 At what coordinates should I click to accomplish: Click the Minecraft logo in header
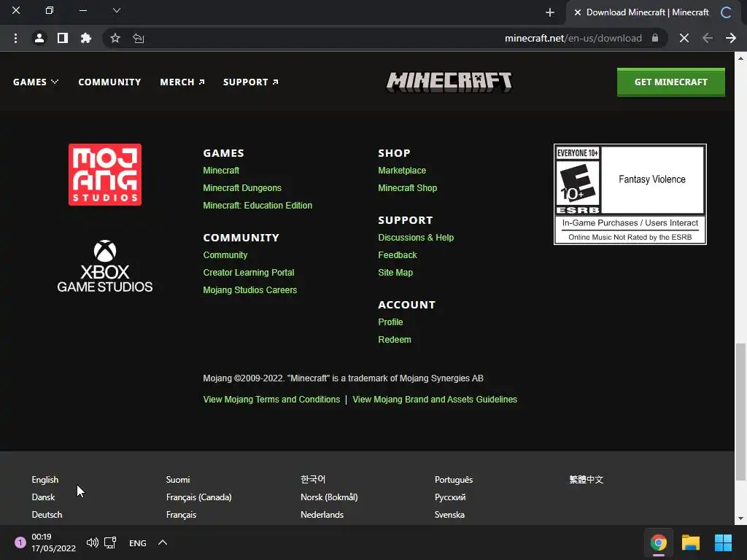(449, 82)
